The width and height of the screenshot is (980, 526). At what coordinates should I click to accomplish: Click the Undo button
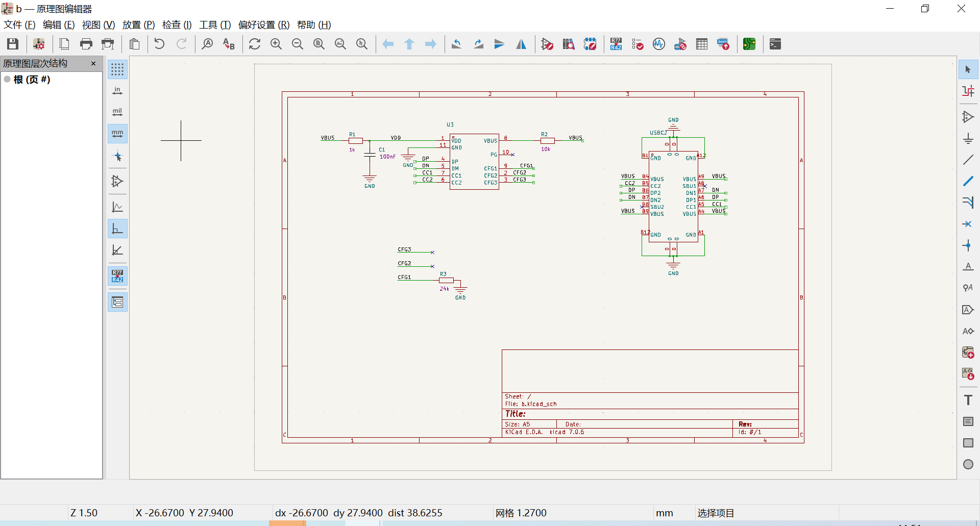159,44
